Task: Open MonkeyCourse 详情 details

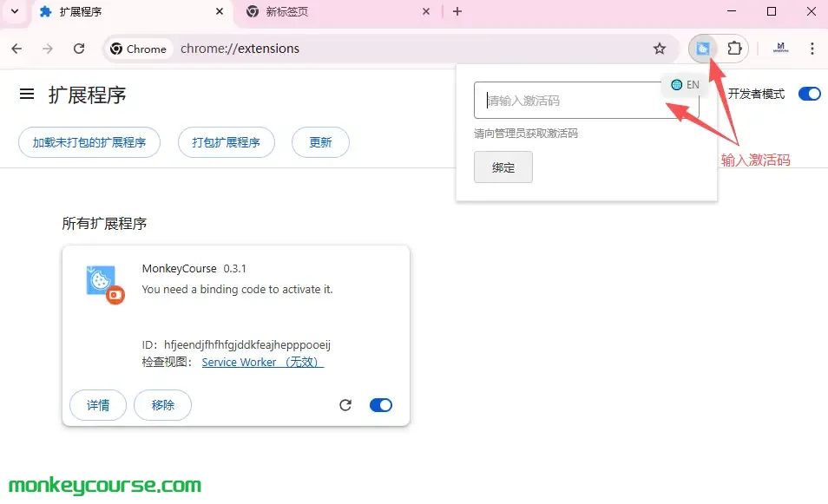Action: (98, 405)
